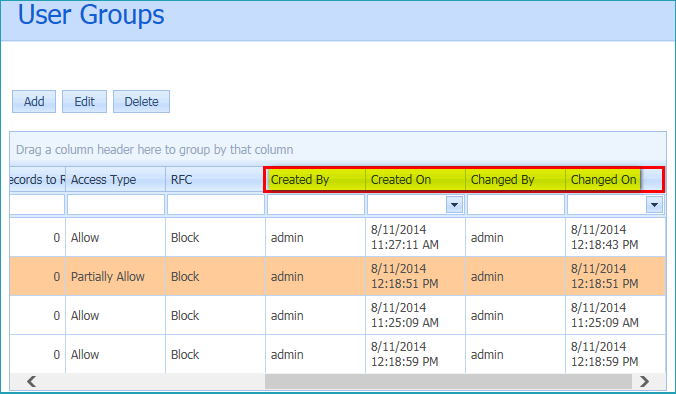This screenshot has width=676, height=394.
Task: Click the Delete button
Action: pyautogui.click(x=141, y=102)
